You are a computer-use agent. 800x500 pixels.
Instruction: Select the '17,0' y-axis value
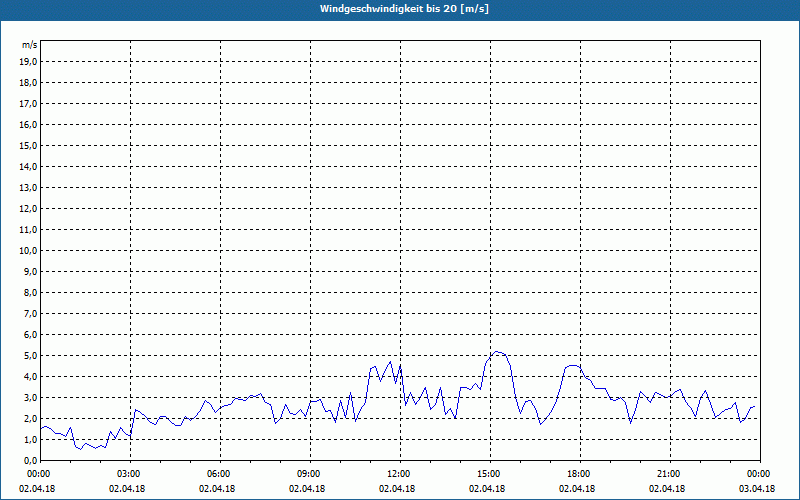click(28, 104)
